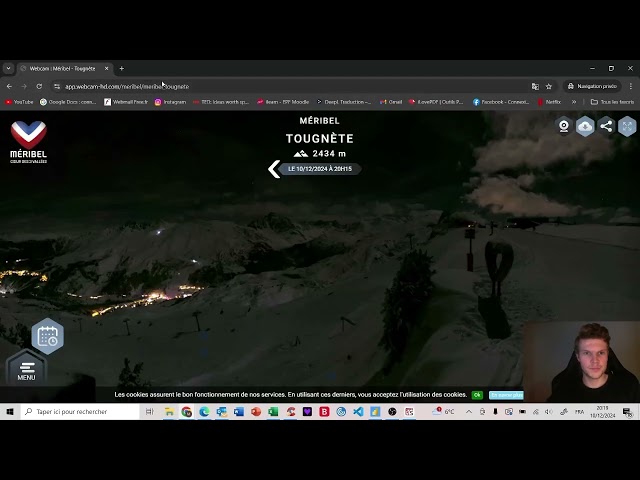Go back with the browser back arrow
Viewport: 640px width, 480px height.
point(9,87)
